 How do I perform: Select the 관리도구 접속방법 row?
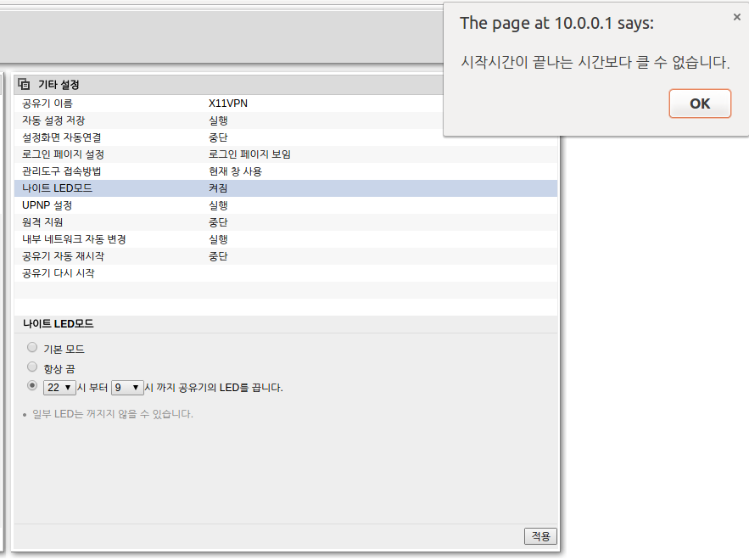coord(286,171)
